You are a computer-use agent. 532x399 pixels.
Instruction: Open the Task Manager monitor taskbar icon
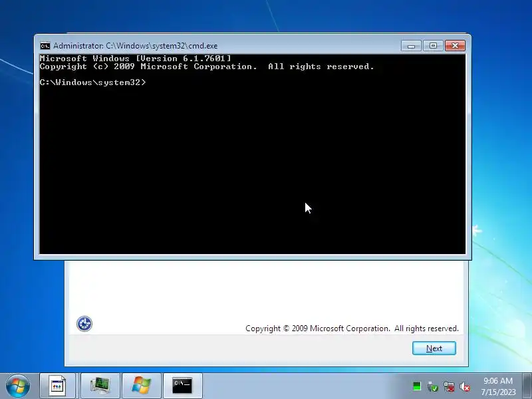100,386
